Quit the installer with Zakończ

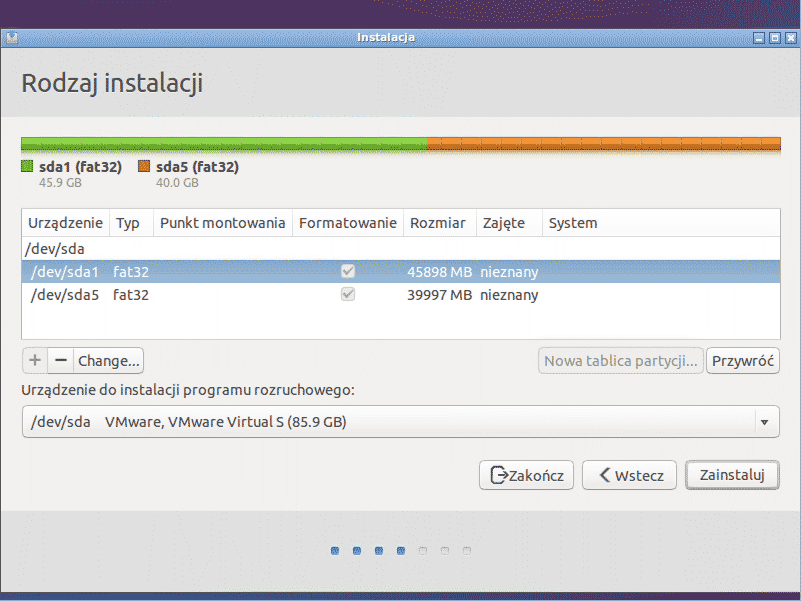(527, 475)
